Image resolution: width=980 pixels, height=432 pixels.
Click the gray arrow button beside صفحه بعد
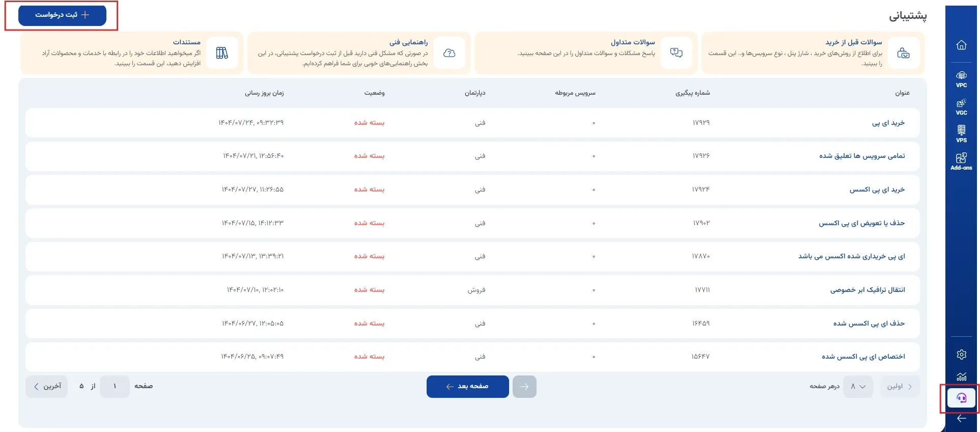524,387
